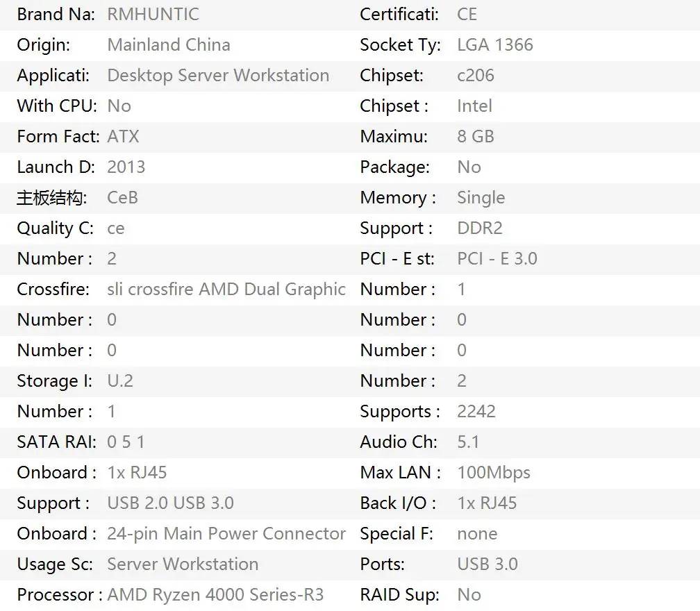
Task: Click the RMHUNTIC brand name value
Action: 153,14
